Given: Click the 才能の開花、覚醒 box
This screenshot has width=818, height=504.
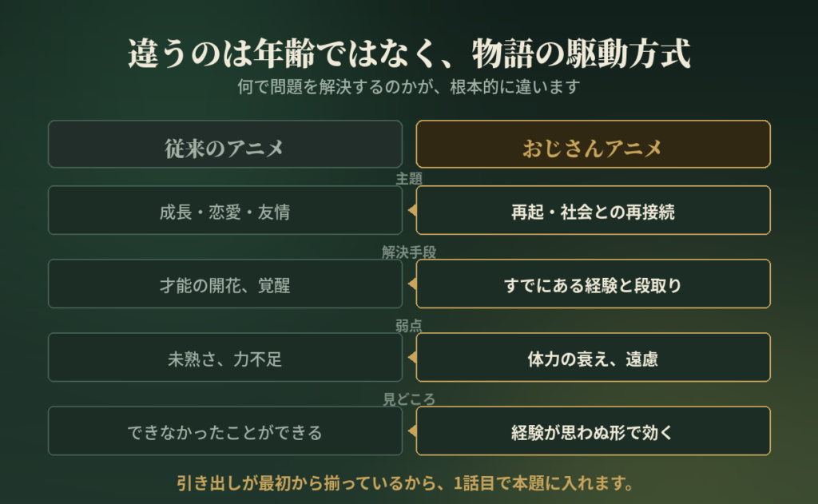Looking at the screenshot, I should pos(224,284).
